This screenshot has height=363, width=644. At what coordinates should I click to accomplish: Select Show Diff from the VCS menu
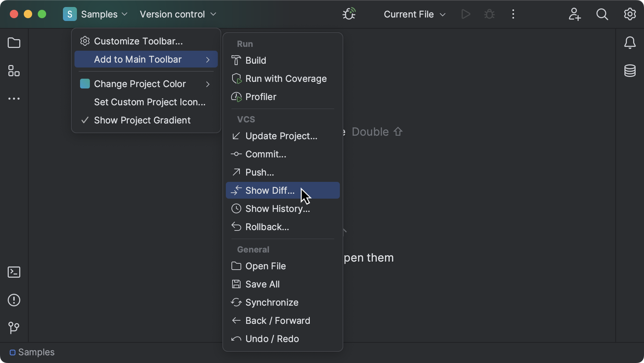[x=270, y=190]
